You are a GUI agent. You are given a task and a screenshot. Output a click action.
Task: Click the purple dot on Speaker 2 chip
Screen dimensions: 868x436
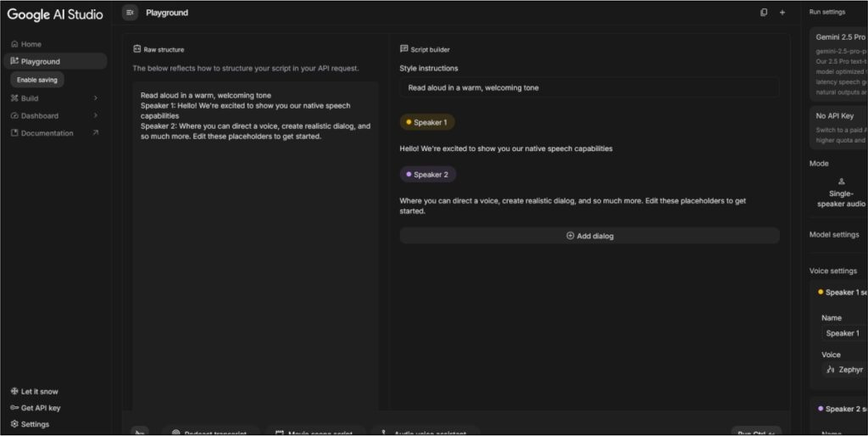409,175
